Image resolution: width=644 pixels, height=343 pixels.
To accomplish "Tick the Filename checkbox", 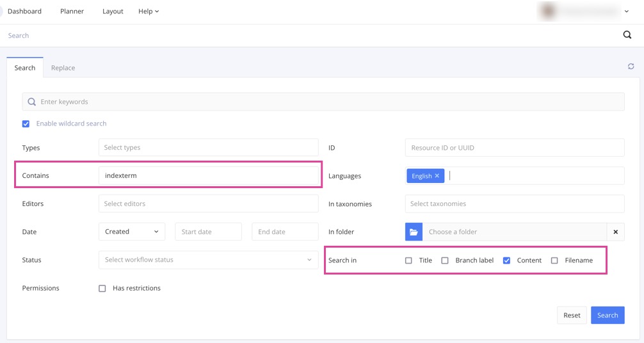I will (554, 260).
